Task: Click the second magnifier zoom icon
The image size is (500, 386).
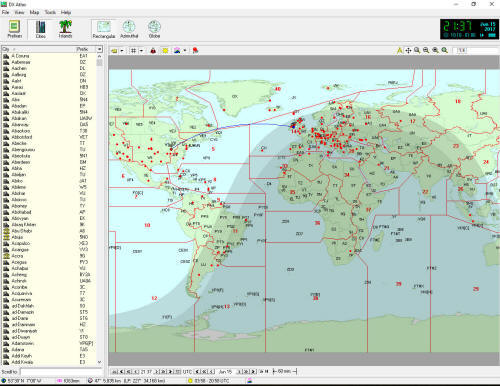Action: [x=426, y=50]
